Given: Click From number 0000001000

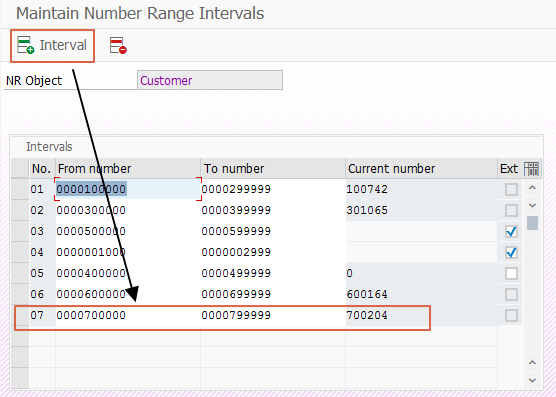Looking at the screenshot, I should (x=128, y=252).
